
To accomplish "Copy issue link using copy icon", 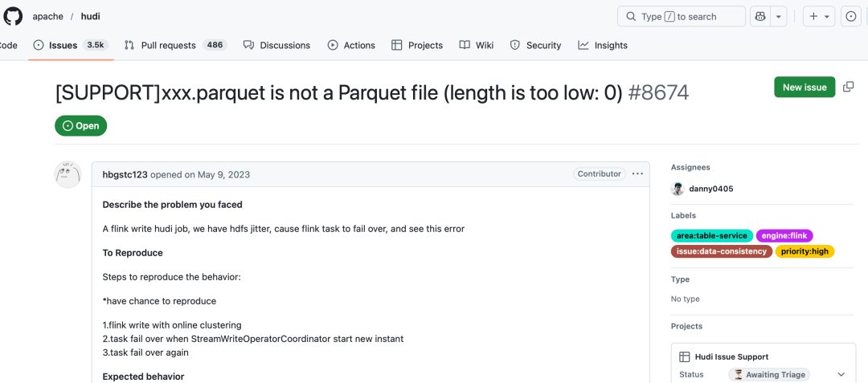I will [848, 87].
